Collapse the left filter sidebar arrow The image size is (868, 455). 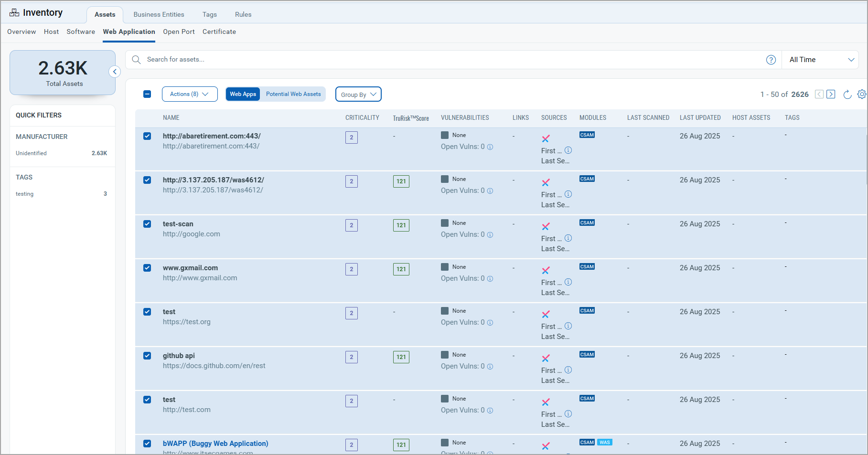tap(115, 72)
